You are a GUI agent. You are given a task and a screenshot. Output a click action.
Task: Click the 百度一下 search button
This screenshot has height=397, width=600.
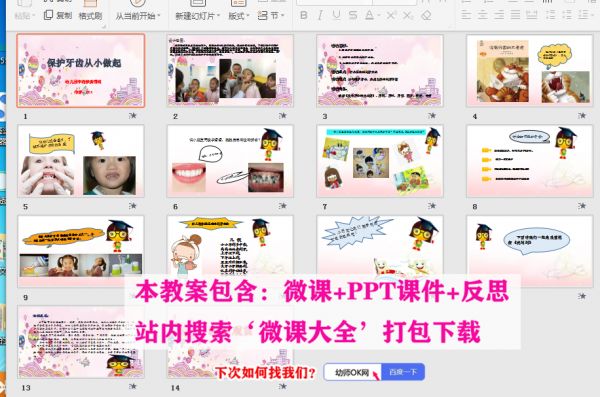click(403, 372)
